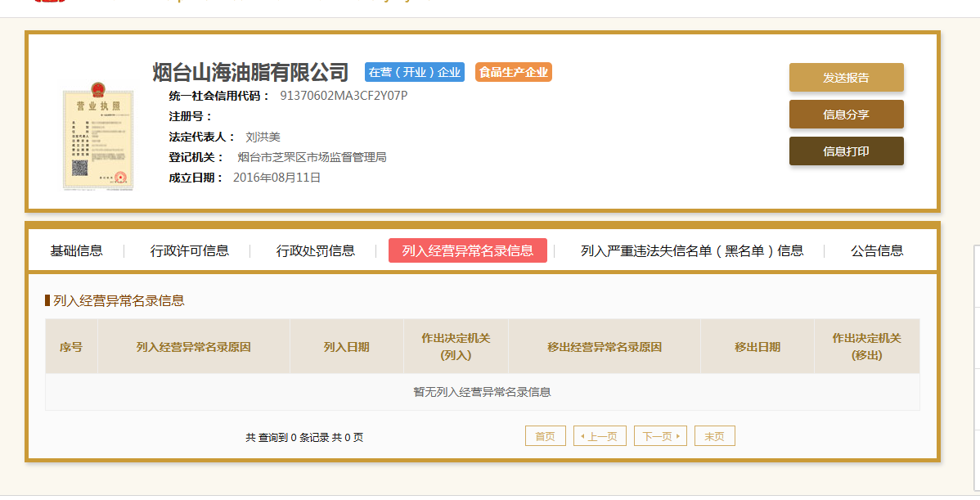Go to 首页 pagination button

click(x=545, y=436)
